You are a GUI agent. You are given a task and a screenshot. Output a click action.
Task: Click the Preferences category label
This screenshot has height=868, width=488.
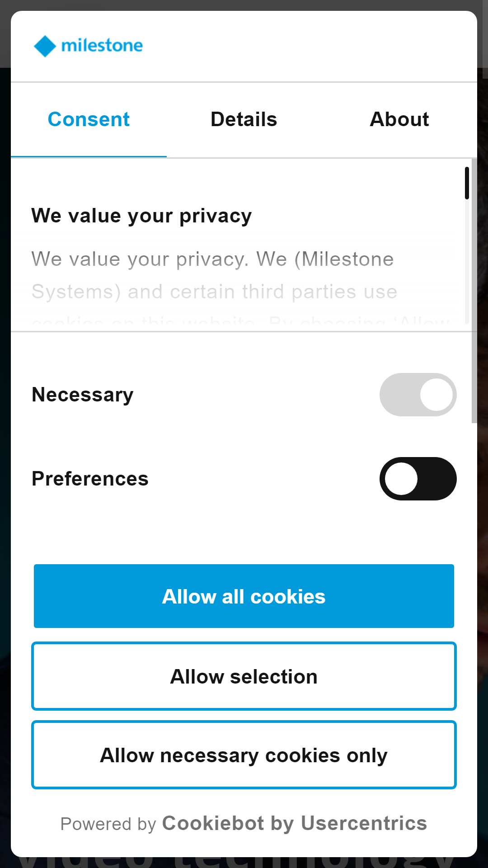click(x=90, y=479)
